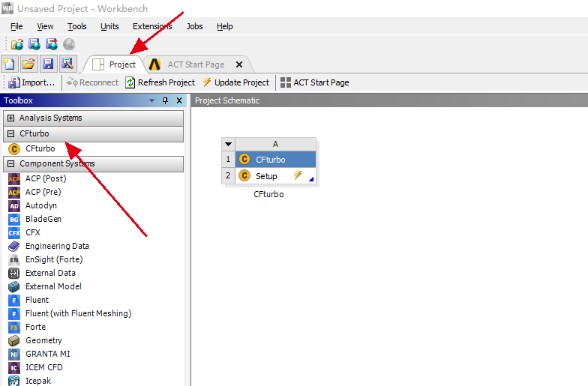Click the Icepak icon in the Toolbox
The width and height of the screenshot is (588, 386).
[13, 381]
